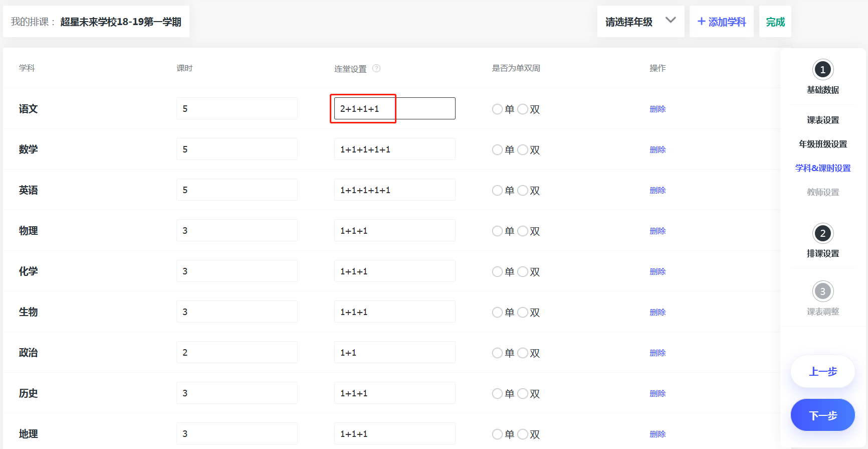
Task: Click the 连堂设置 input for 生物
Action: tap(394, 312)
